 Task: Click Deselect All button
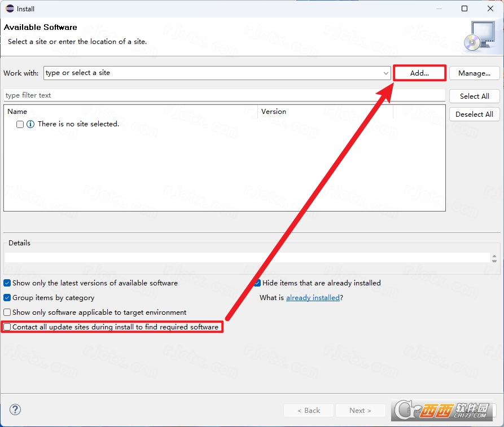pos(475,115)
